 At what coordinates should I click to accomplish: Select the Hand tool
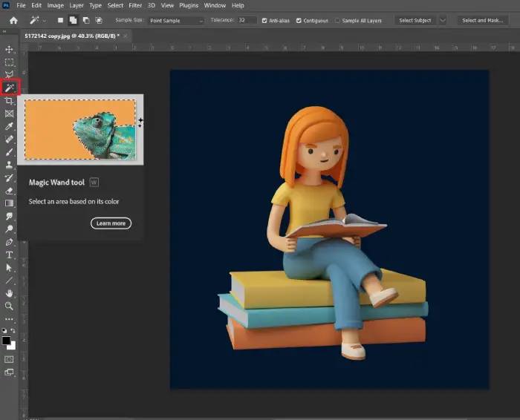click(9, 293)
